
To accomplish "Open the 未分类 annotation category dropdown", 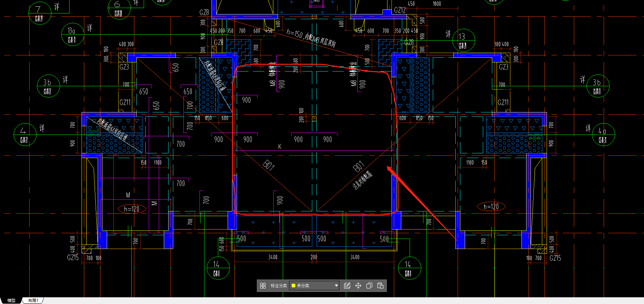I will pos(314,286).
